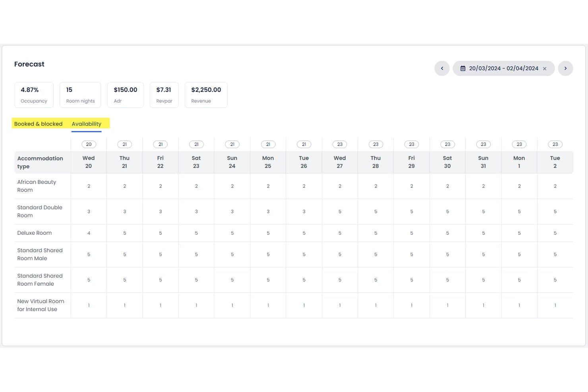The width and height of the screenshot is (588, 392).
Task: Open the 20/03/2024 - 02/04/2024 date picker
Action: click(503, 68)
